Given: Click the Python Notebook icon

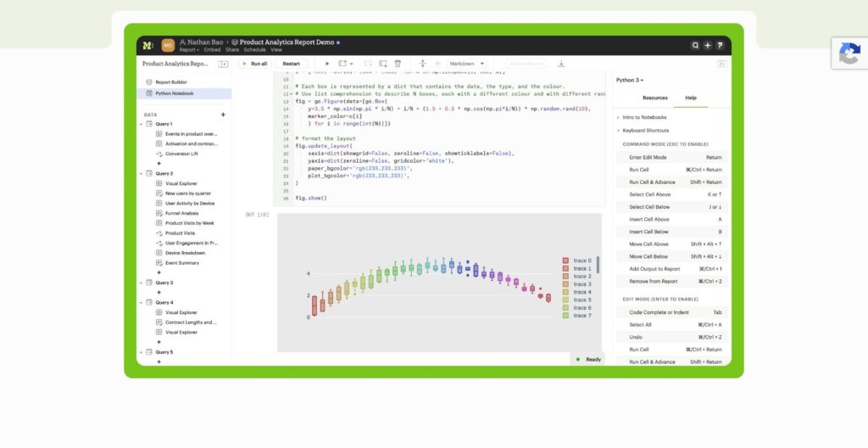Looking at the screenshot, I should [x=149, y=93].
